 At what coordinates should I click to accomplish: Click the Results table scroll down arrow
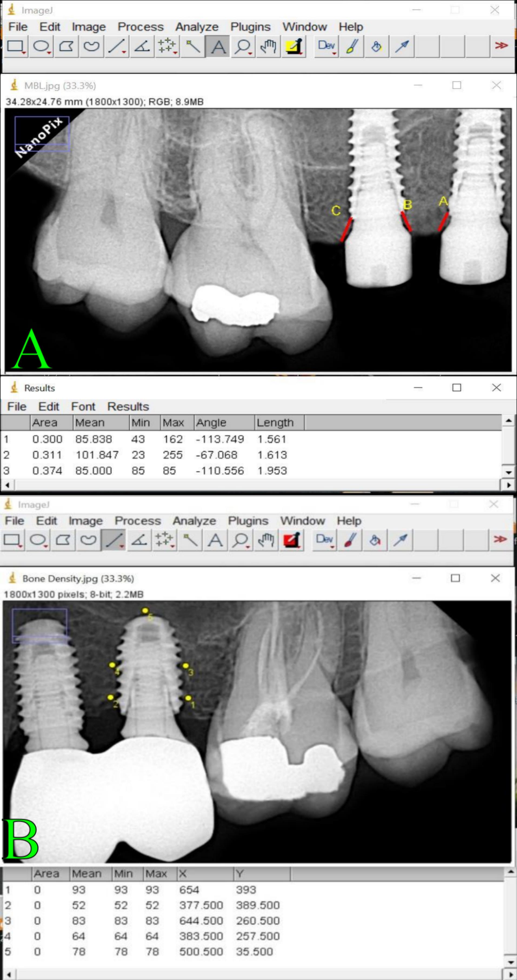coord(509,472)
